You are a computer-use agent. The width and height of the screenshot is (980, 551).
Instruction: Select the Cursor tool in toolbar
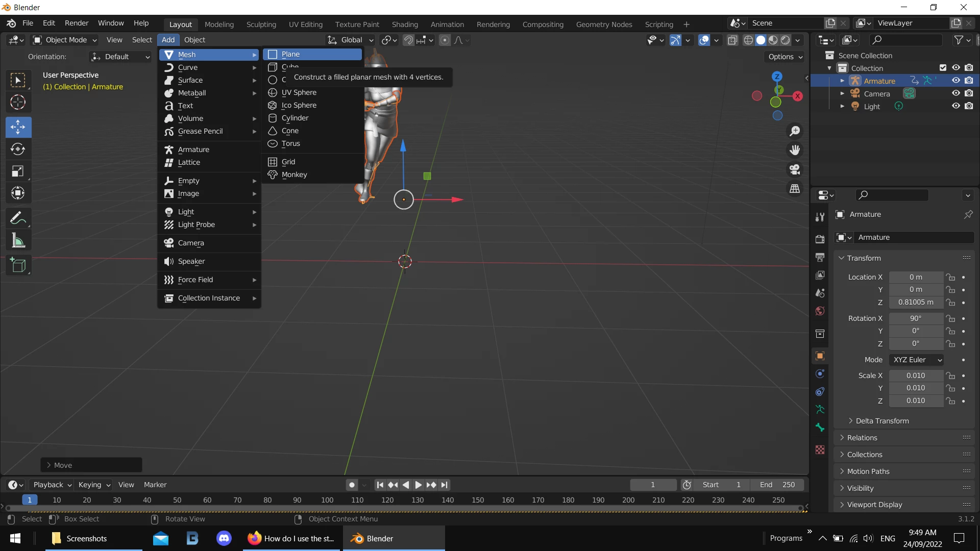coord(18,103)
